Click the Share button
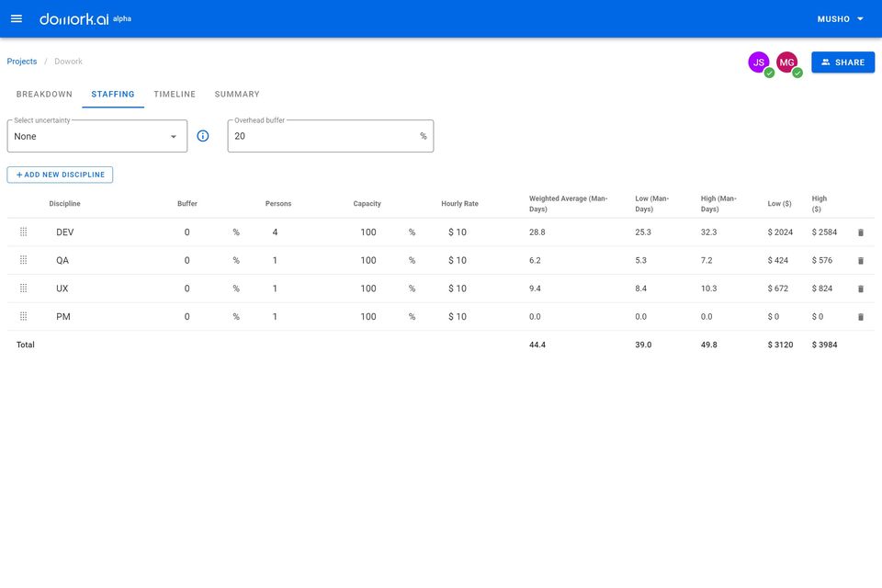Viewport: 882px width, 588px height. coord(842,62)
